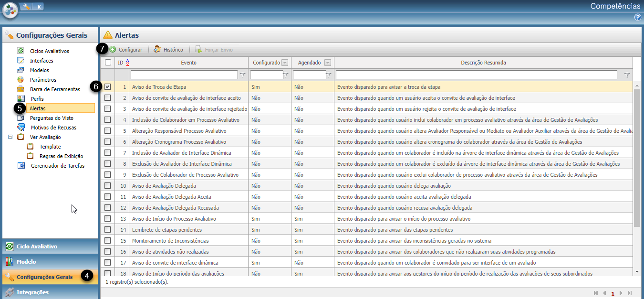Image resolution: width=644 pixels, height=299 pixels.
Task: Click the Agendado column filter funnel icon
Action: tap(329, 75)
